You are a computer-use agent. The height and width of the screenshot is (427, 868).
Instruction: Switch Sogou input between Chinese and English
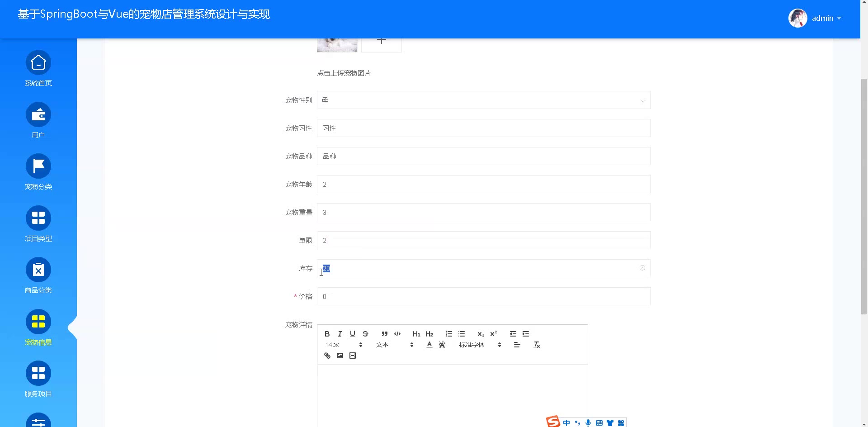coord(566,423)
